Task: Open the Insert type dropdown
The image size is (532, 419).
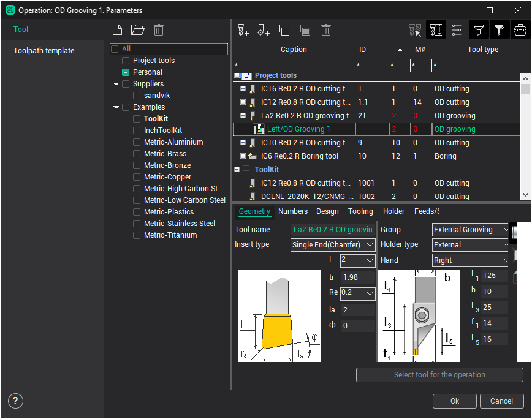Action: click(333, 244)
